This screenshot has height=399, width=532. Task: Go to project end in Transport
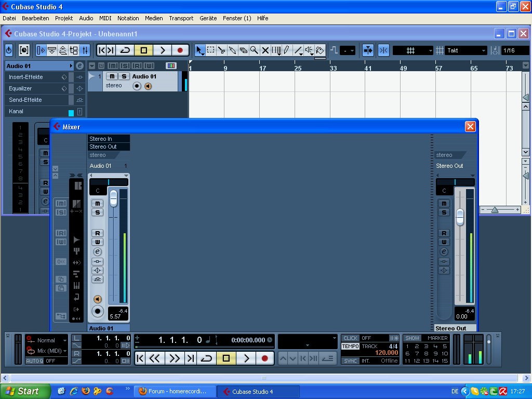pos(191,358)
